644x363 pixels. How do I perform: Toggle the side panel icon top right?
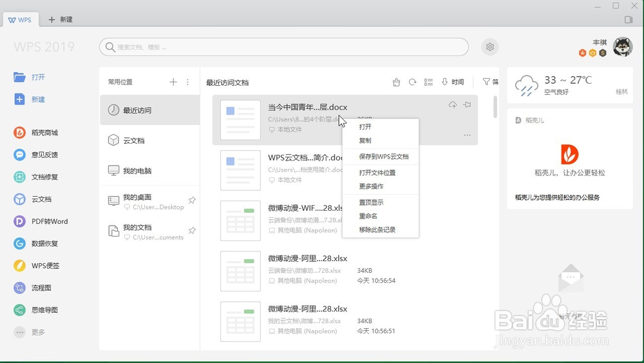tap(629, 19)
